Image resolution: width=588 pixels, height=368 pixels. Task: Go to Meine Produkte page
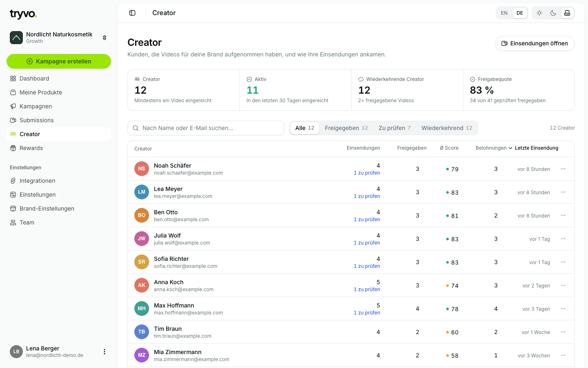point(59,92)
